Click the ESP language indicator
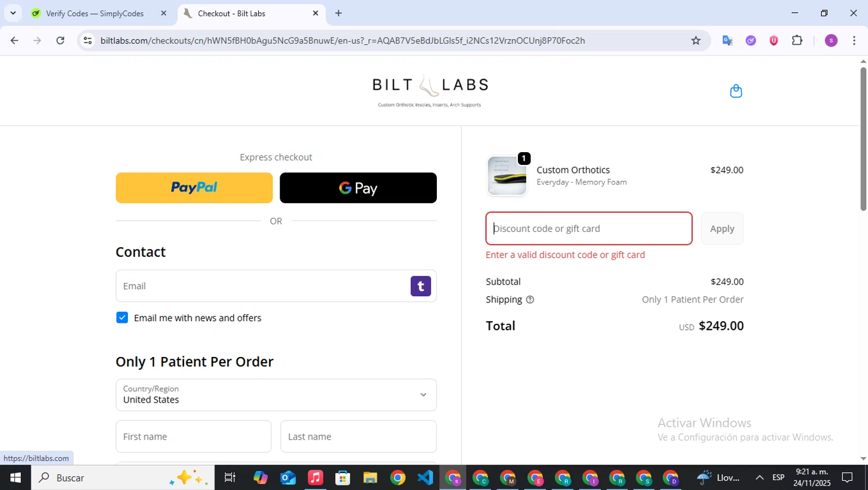This screenshot has width=868, height=490. (x=778, y=478)
